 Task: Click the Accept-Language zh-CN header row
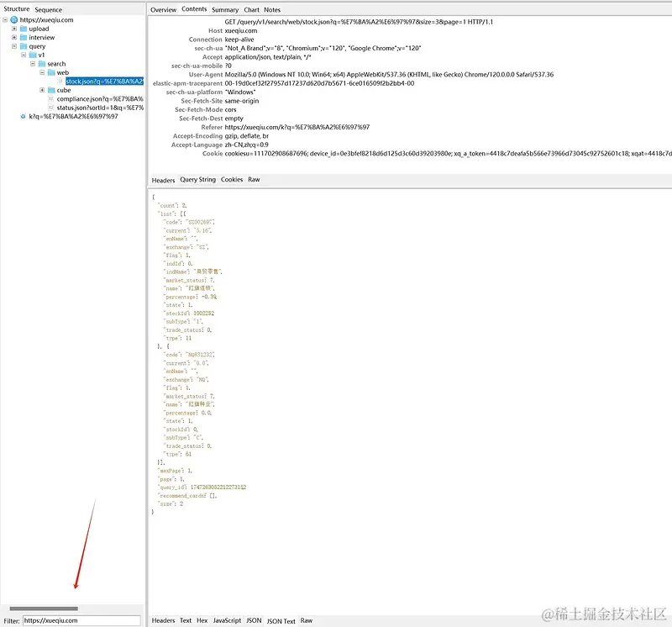(x=220, y=145)
